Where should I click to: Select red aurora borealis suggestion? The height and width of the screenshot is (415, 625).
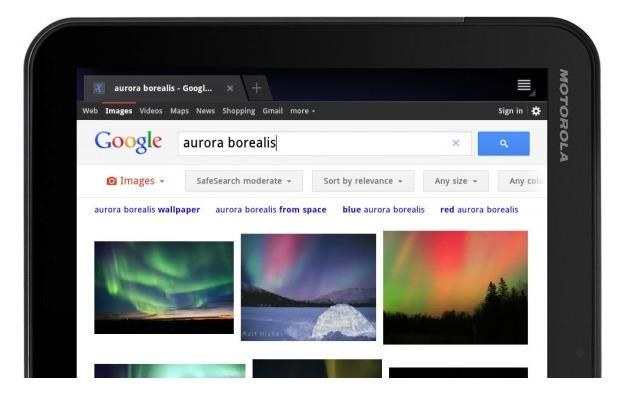coord(479,210)
